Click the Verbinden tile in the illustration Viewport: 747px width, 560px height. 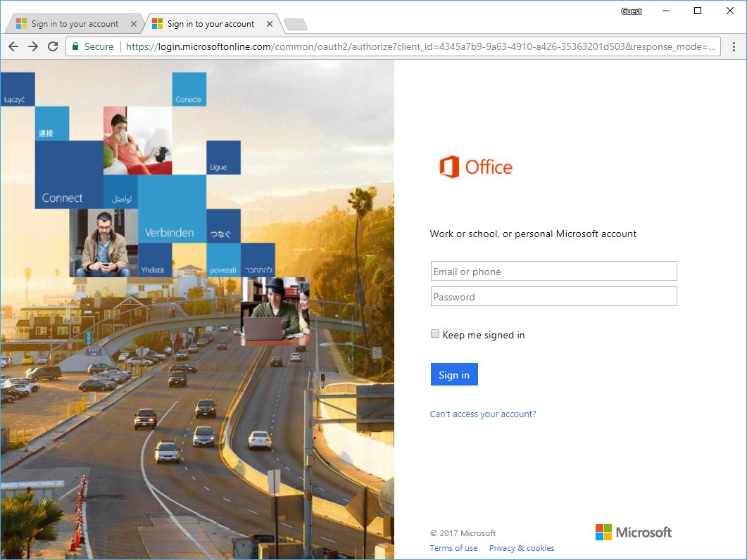[172, 209]
